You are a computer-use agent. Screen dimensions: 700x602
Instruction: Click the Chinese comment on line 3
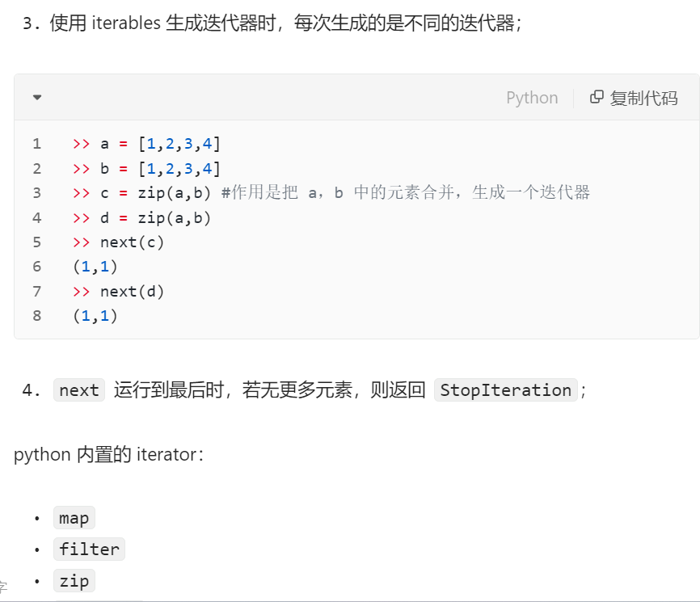(x=405, y=192)
